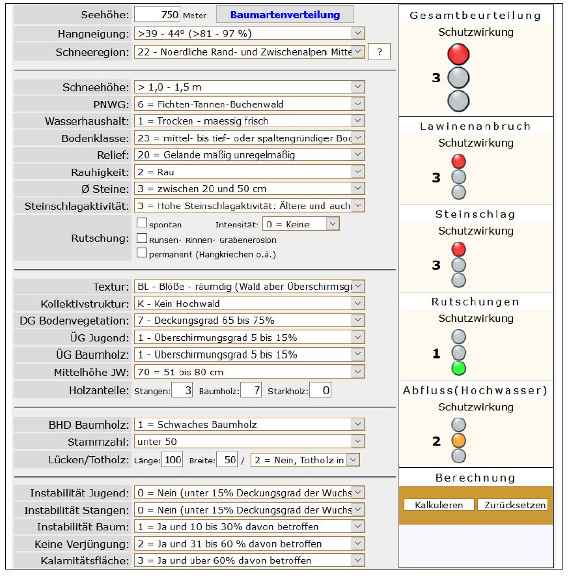Open the Instabilität Baum dropdown
Viewport: 569px width, 576px height.
(x=249, y=526)
